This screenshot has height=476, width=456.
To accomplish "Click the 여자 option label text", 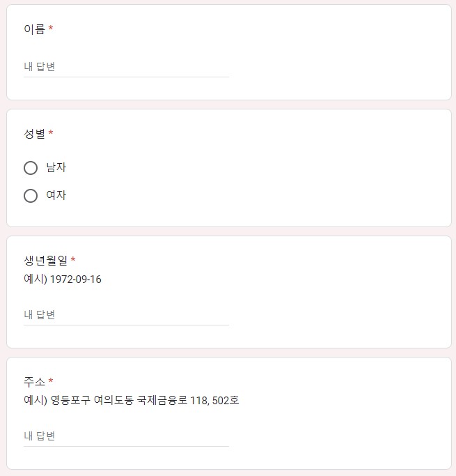I will point(56,196).
